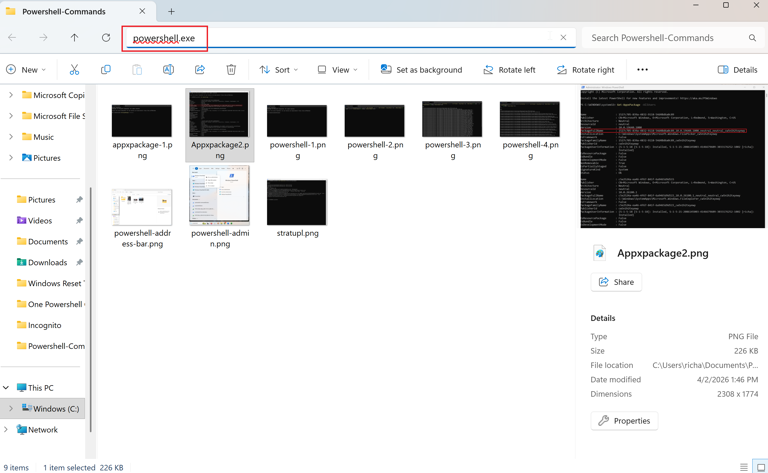Image resolution: width=768 pixels, height=473 pixels.
Task: Cut the selected file
Action: coord(74,70)
